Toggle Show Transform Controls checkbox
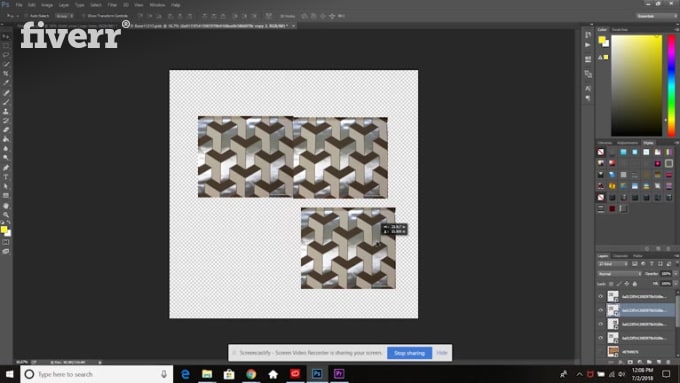This screenshot has height=383, width=680. [x=84, y=16]
